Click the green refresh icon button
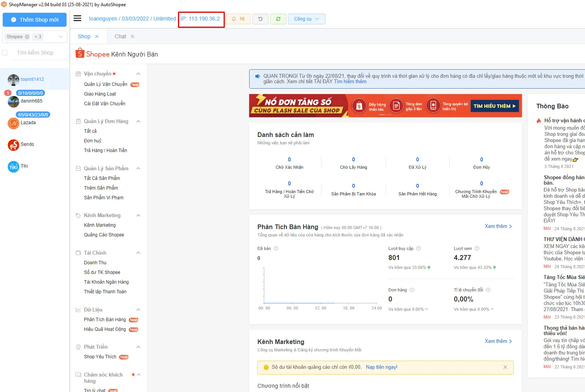 [x=278, y=19]
